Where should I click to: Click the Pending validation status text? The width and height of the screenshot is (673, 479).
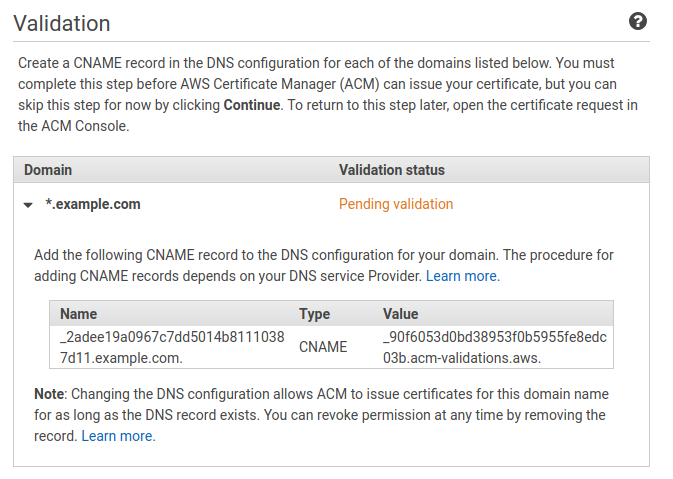coord(396,204)
